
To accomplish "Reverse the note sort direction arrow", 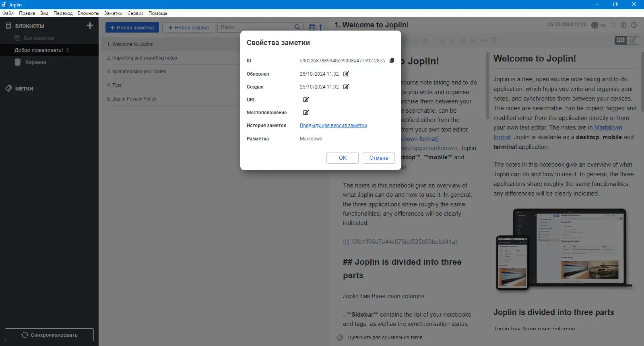I will click(x=321, y=27).
